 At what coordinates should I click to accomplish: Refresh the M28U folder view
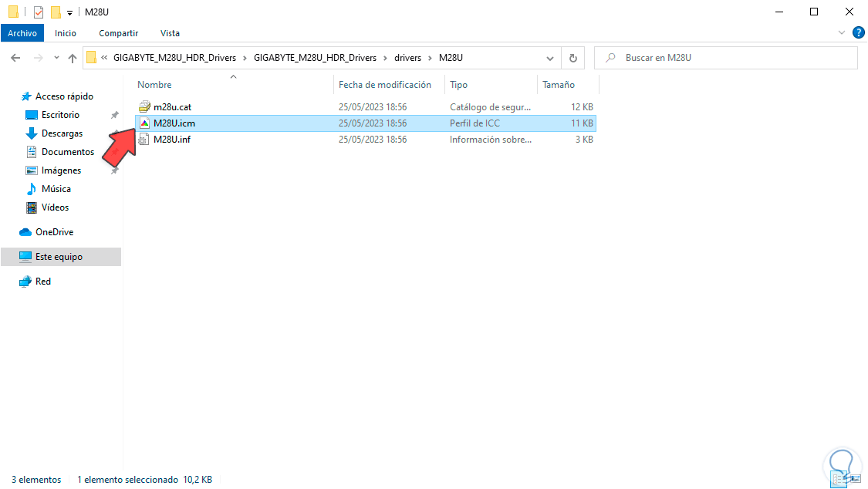click(573, 58)
